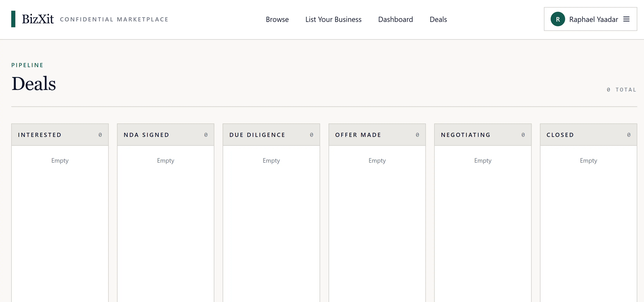Click Empty in the Negotiating column
The image size is (644, 302).
pos(483,160)
